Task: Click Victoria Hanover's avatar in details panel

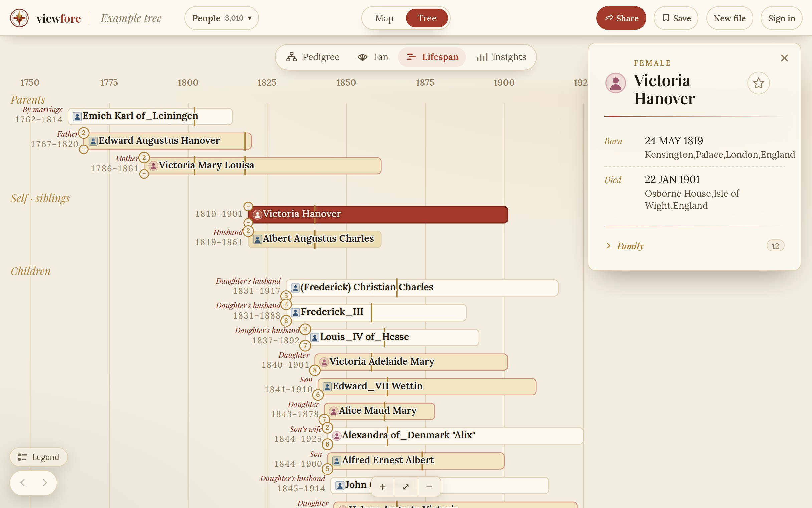Action: point(615,83)
